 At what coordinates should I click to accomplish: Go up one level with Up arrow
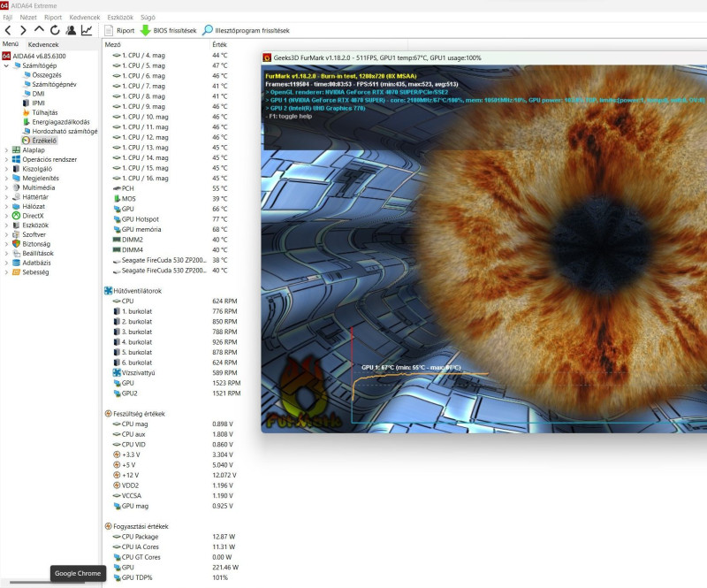(x=39, y=30)
